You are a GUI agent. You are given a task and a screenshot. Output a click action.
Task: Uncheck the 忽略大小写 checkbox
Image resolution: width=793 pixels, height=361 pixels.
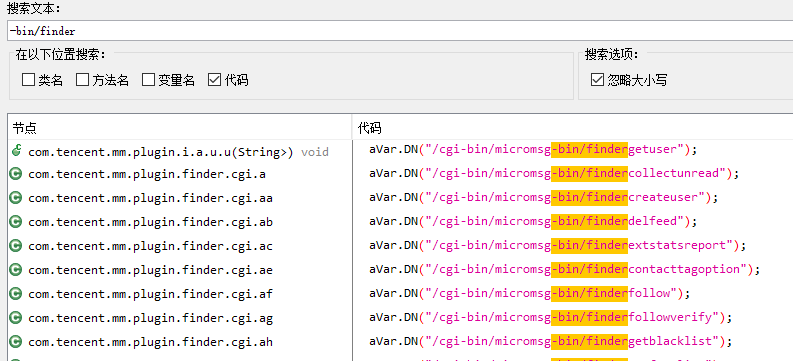(597, 80)
